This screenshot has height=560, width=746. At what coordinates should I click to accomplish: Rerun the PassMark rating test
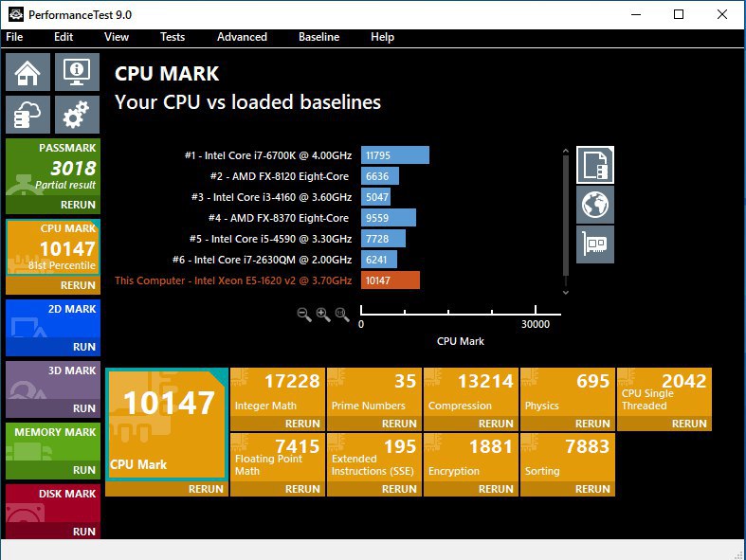tap(53, 205)
